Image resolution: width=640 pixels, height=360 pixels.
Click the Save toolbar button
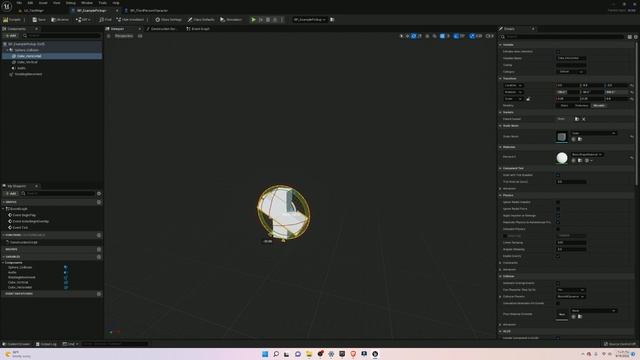(39, 20)
